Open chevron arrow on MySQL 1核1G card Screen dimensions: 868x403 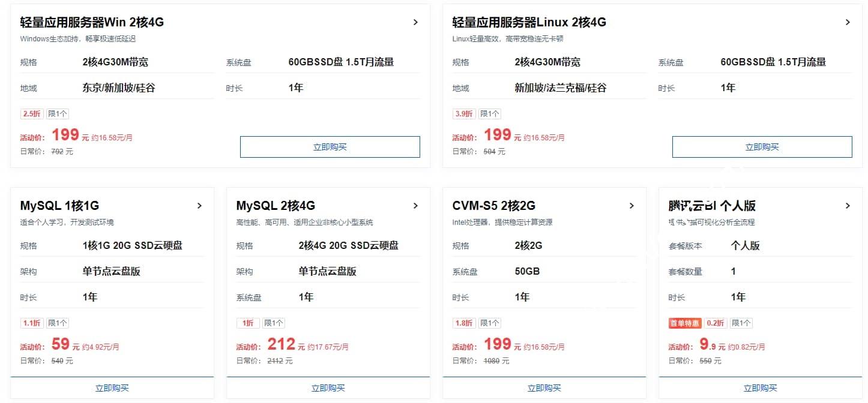[199, 206]
